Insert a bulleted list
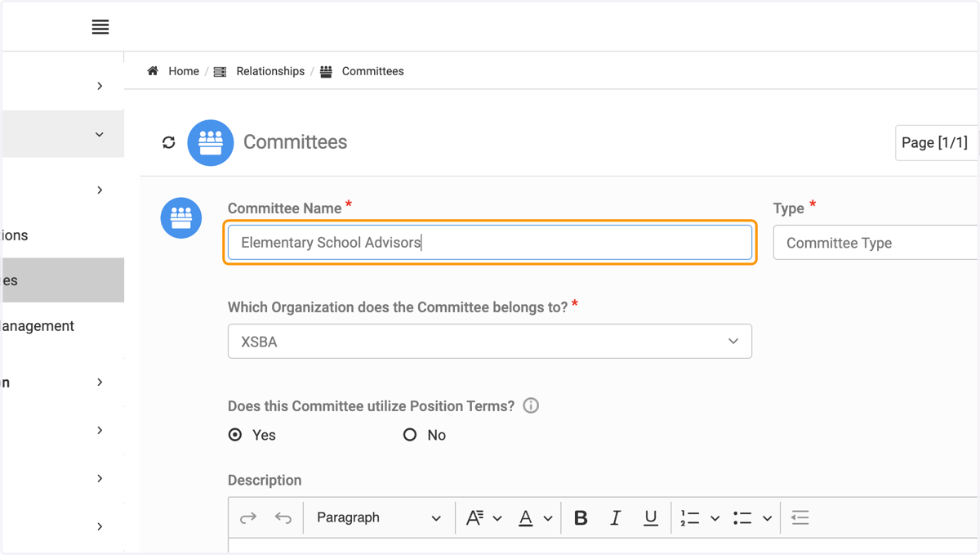 tap(742, 517)
